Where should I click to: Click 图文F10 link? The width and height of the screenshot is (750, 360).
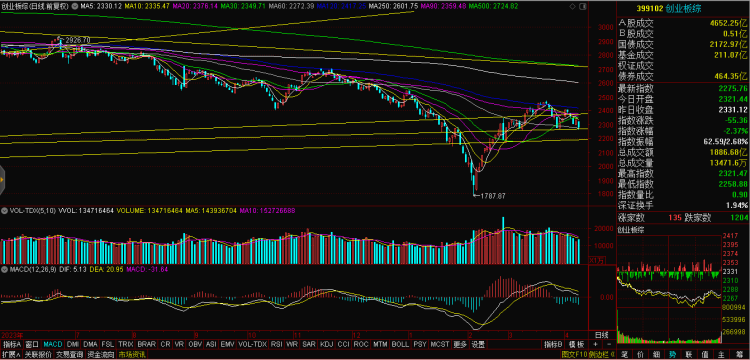click(x=574, y=355)
